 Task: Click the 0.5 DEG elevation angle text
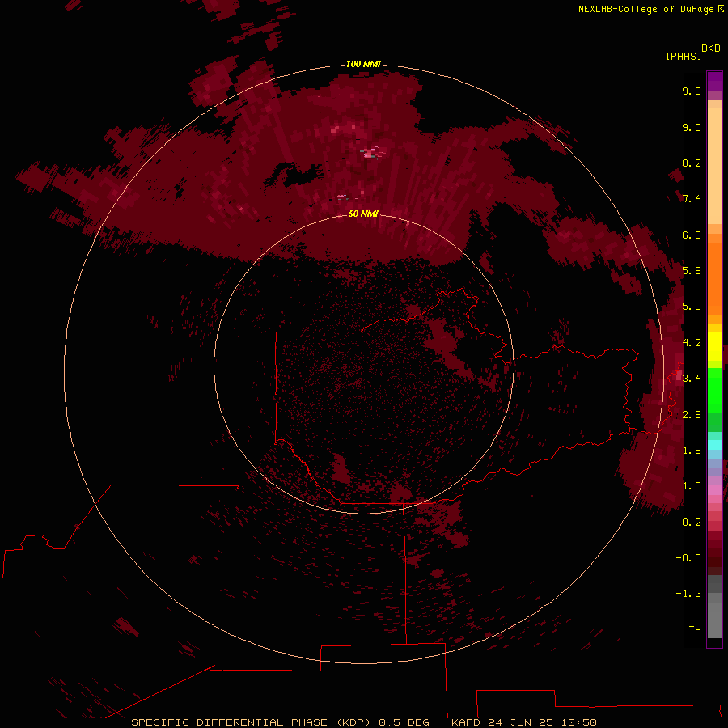coord(404,722)
